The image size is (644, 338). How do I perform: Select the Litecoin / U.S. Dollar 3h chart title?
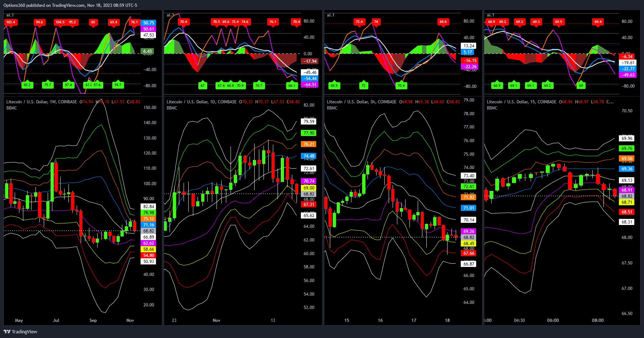pos(362,102)
